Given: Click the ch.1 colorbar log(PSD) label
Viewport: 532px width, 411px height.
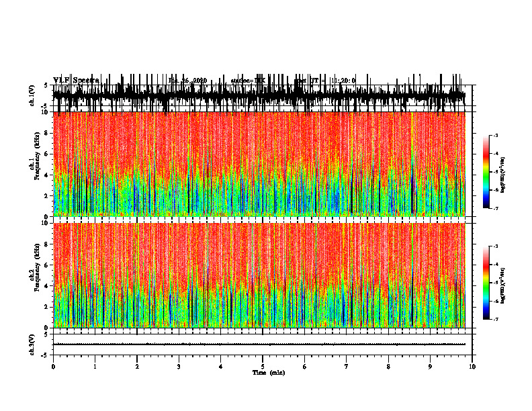Looking at the screenshot, I should [502, 175].
